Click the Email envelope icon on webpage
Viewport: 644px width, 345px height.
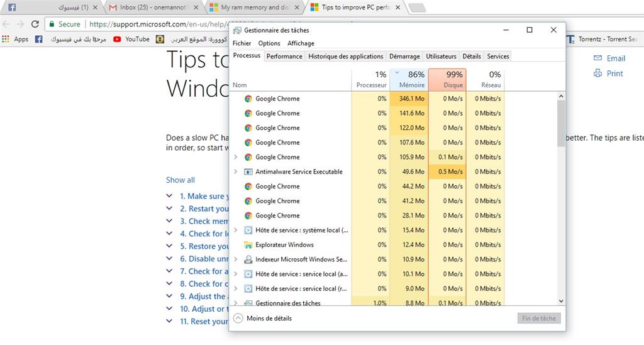[x=597, y=58]
